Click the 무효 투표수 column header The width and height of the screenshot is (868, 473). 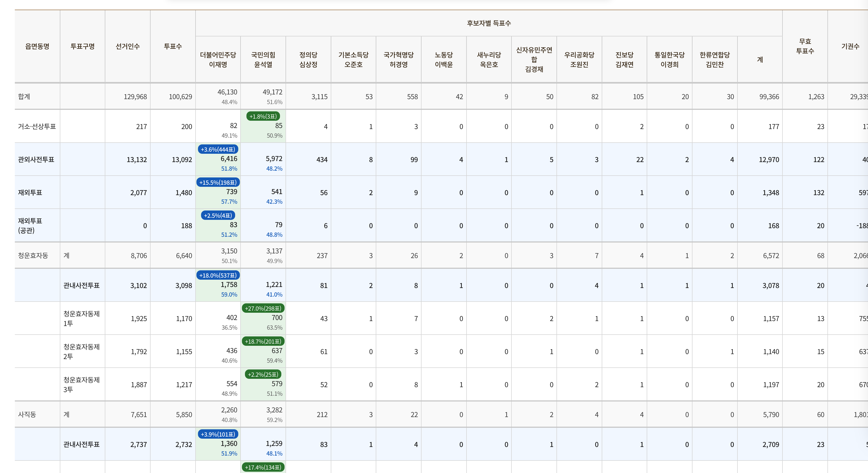pyautogui.click(x=805, y=46)
